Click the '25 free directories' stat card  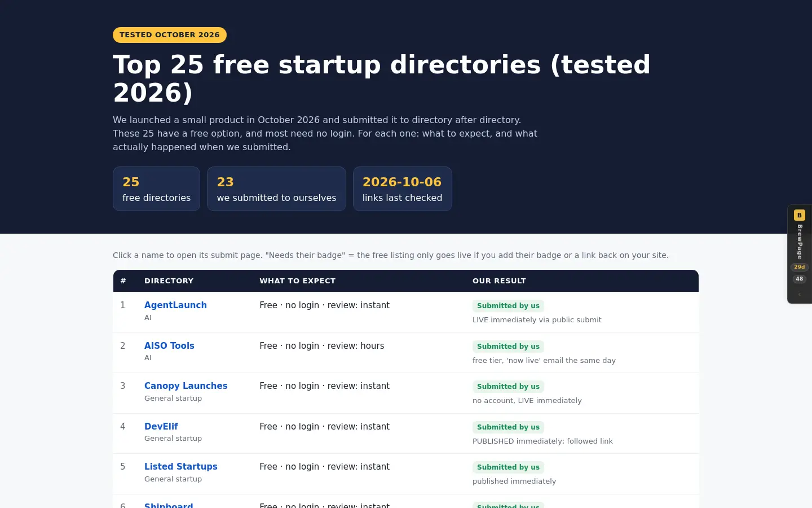tap(156, 189)
